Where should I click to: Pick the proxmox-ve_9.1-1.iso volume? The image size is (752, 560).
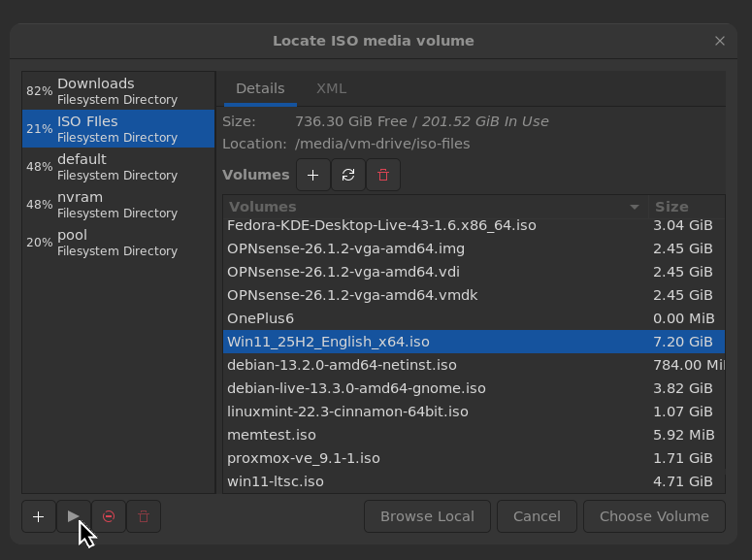304,458
